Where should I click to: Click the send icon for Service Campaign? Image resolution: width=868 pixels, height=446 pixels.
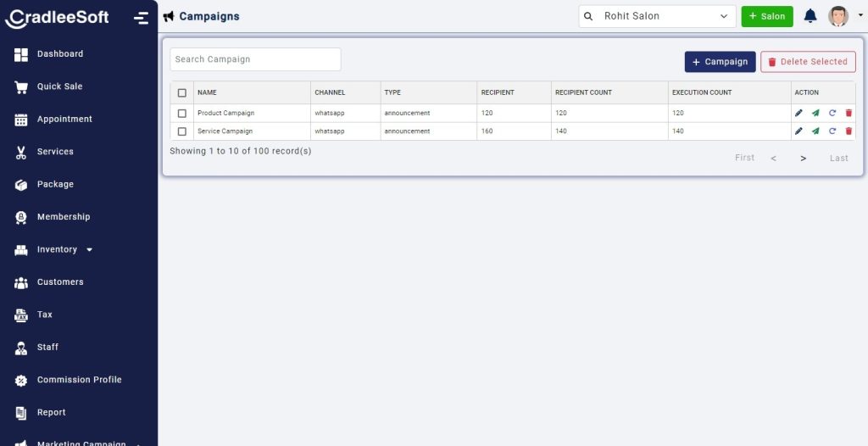click(815, 131)
